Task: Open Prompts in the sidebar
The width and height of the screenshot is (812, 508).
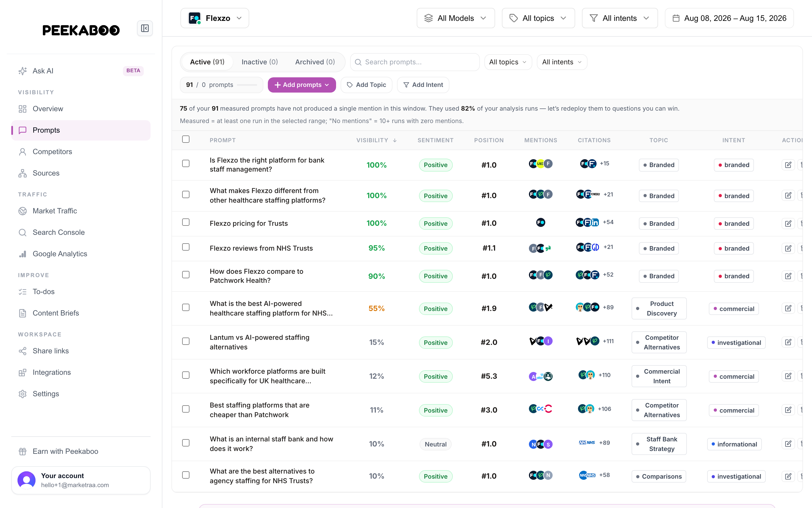Action: pos(81,130)
